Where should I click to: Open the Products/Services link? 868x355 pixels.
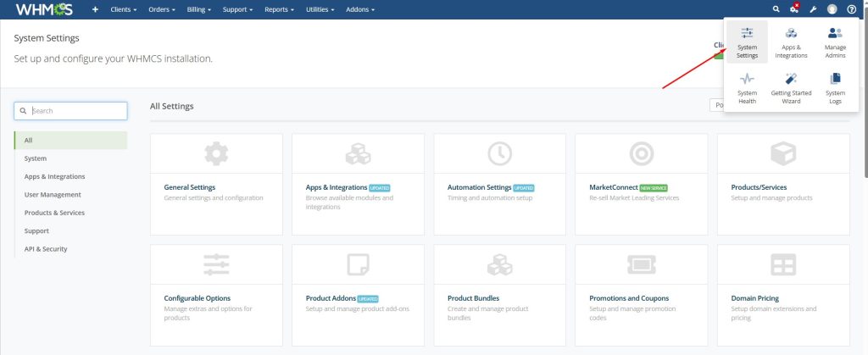(759, 187)
